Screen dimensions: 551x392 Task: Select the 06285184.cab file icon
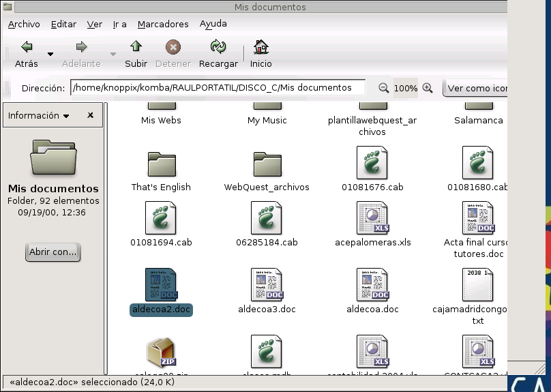click(x=267, y=218)
